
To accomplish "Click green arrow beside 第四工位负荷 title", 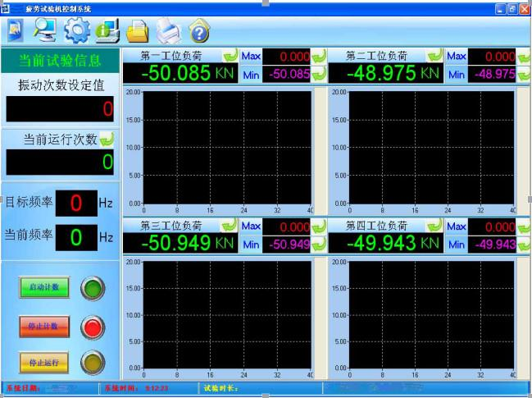I will [x=435, y=225].
